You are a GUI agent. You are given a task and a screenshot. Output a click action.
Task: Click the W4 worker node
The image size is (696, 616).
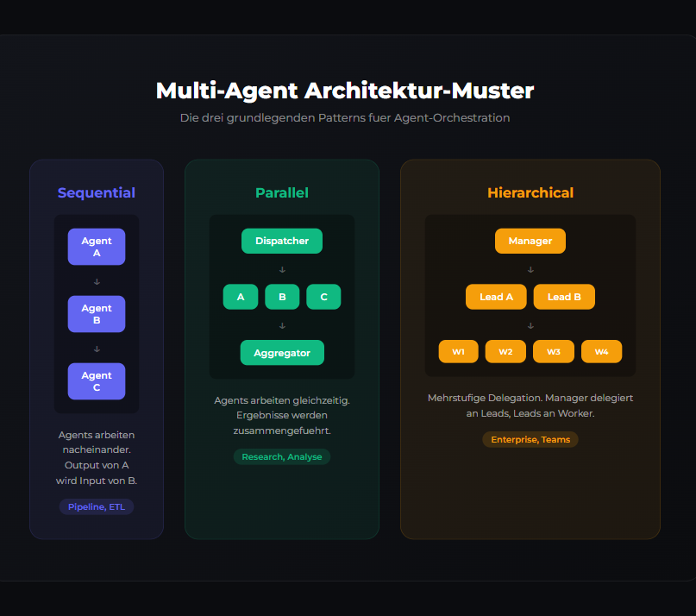point(601,352)
